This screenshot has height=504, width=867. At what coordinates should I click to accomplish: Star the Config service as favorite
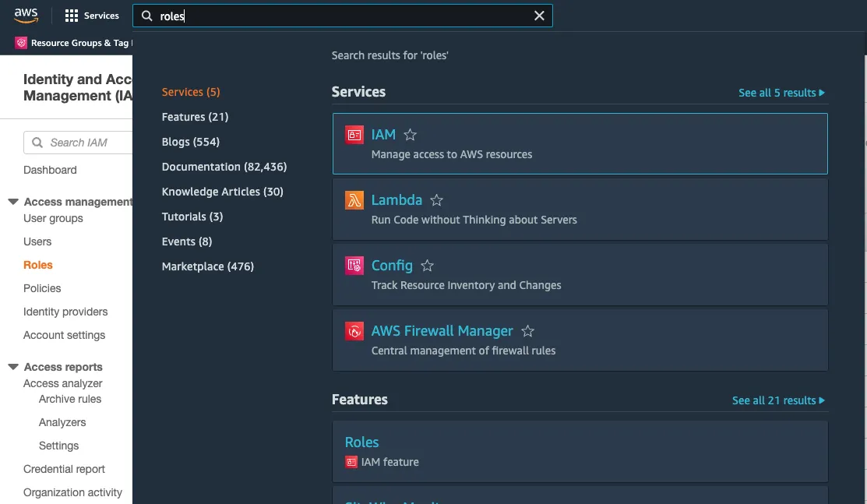click(x=428, y=266)
